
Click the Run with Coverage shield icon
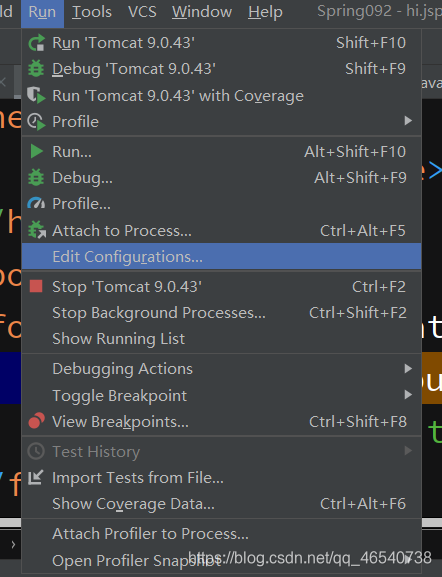[36, 95]
